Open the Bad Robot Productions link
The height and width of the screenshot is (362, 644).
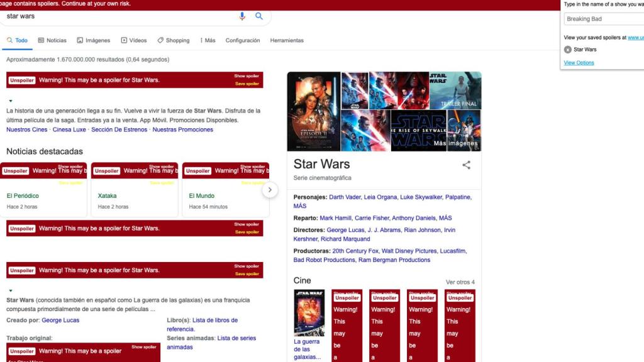click(x=324, y=260)
